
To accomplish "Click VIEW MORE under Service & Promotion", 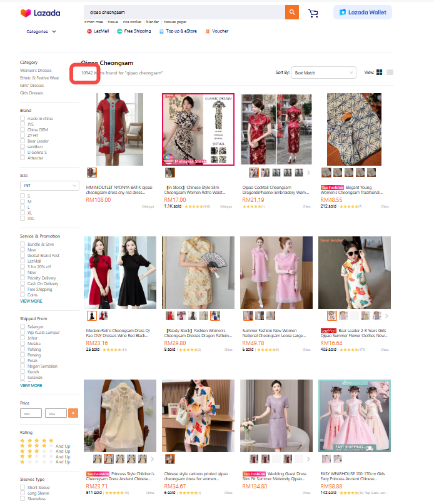I will 31,301.
